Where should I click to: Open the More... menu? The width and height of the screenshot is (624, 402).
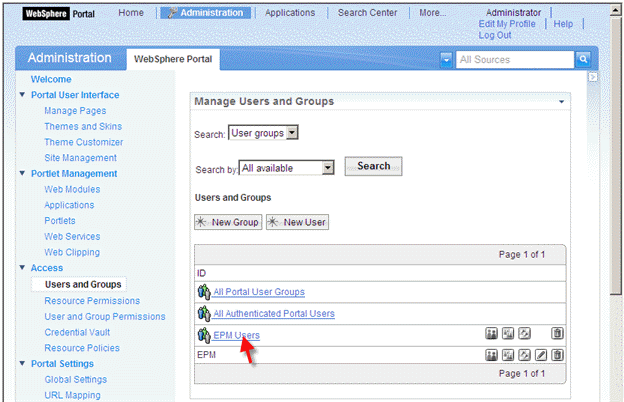[432, 13]
